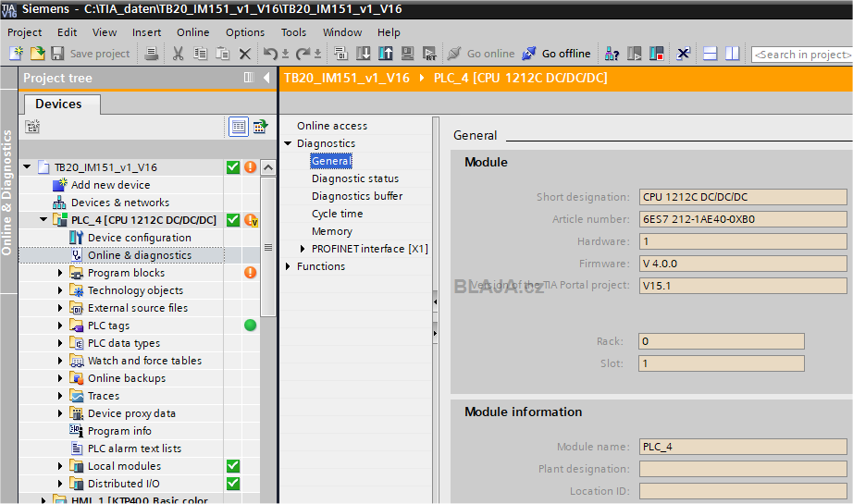Expand the PLC tags folder
853x504 pixels.
point(60,326)
